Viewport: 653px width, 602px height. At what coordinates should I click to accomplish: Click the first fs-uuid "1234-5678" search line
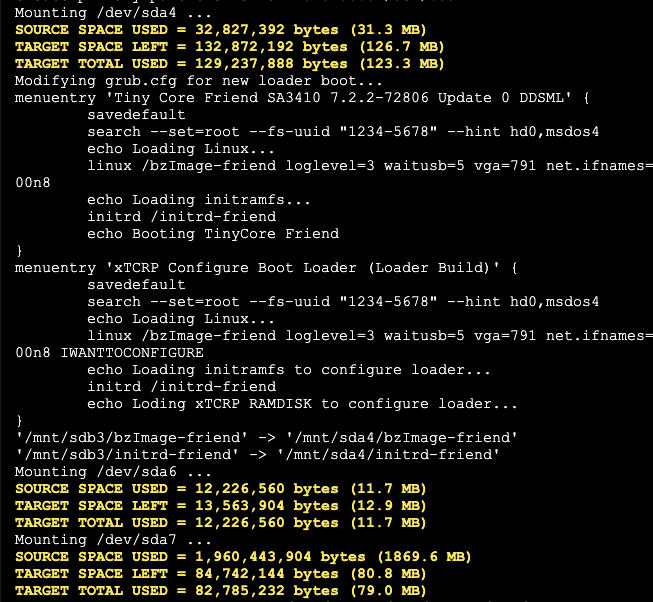[x=343, y=132]
